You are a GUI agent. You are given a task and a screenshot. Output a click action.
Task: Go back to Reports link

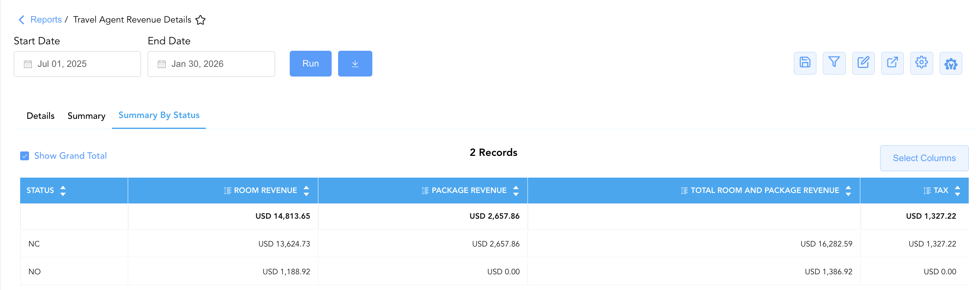[46, 20]
